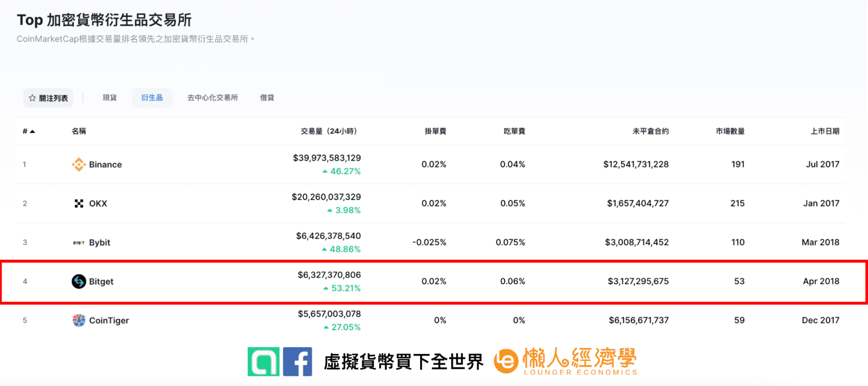This screenshot has width=868, height=386.
Task: Open the Bitget exchange link
Action: (x=101, y=281)
